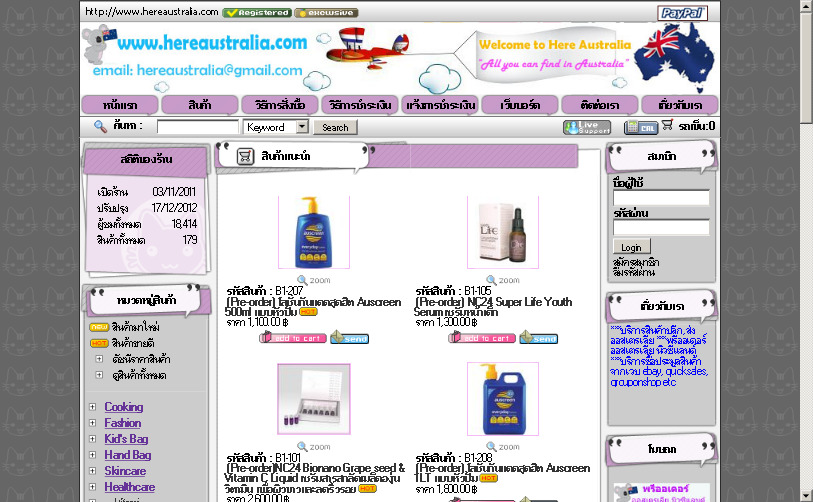Open the CAL calculator icon
This screenshot has height=502, width=813.
[641, 127]
